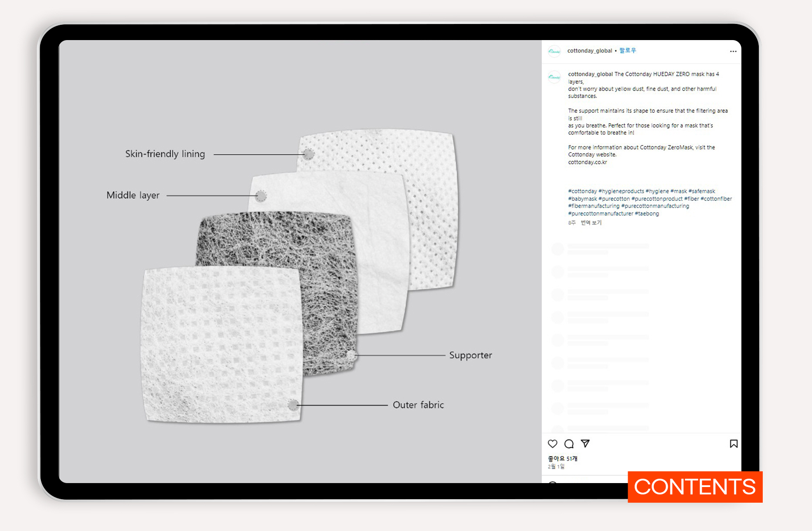
Task: Open the #fibermanufacturing hashtag
Action: tap(594, 206)
